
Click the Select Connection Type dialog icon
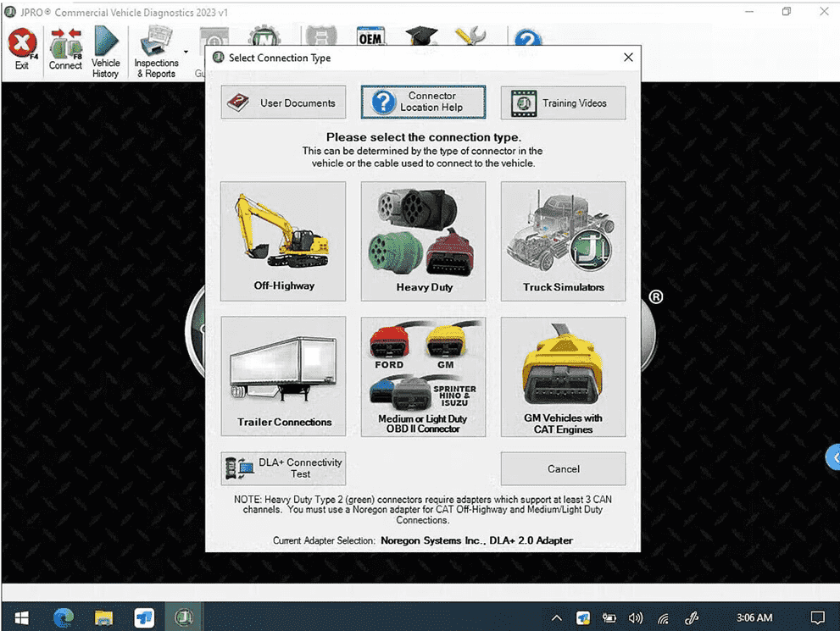click(x=218, y=58)
